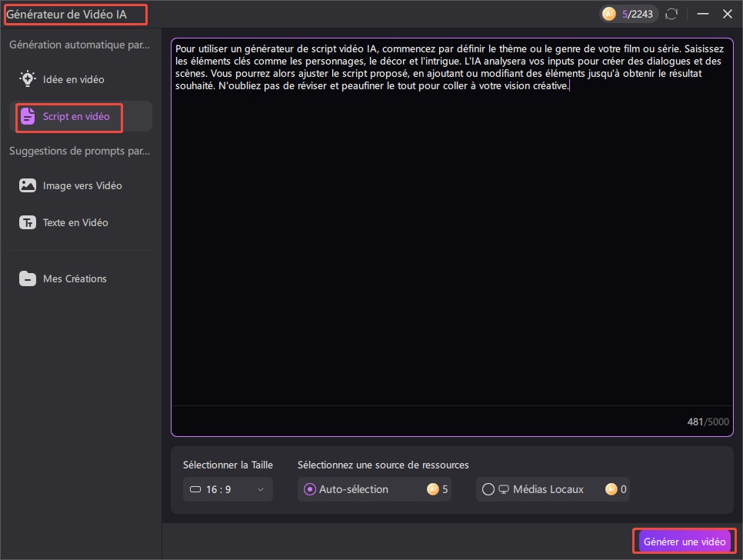Screen dimensions: 743x560
Task: Select the Auto-sélection radio button
Action: tap(309, 489)
